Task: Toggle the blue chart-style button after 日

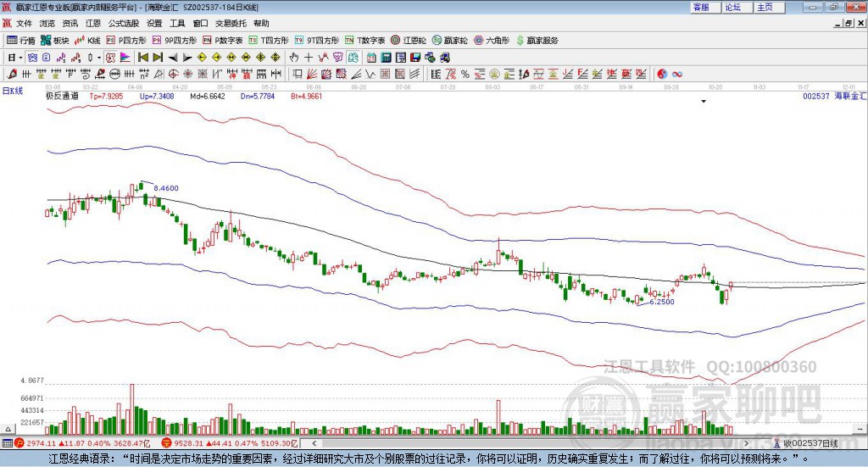Action: [33, 57]
